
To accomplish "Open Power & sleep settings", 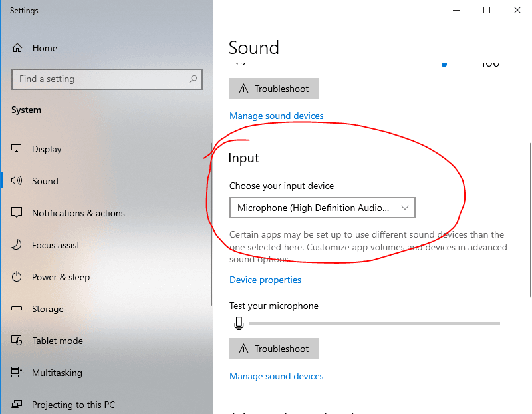I will coord(61,277).
